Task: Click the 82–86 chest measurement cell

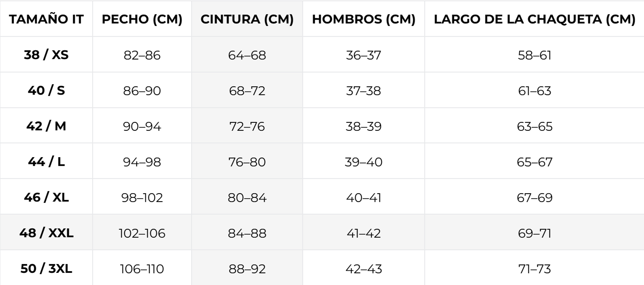Action: [x=143, y=55]
